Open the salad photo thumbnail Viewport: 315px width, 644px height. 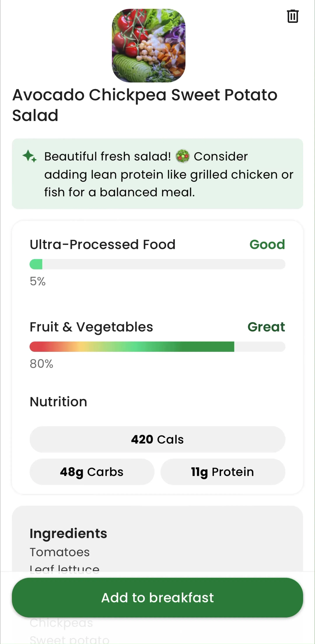[x=149, y=46]
